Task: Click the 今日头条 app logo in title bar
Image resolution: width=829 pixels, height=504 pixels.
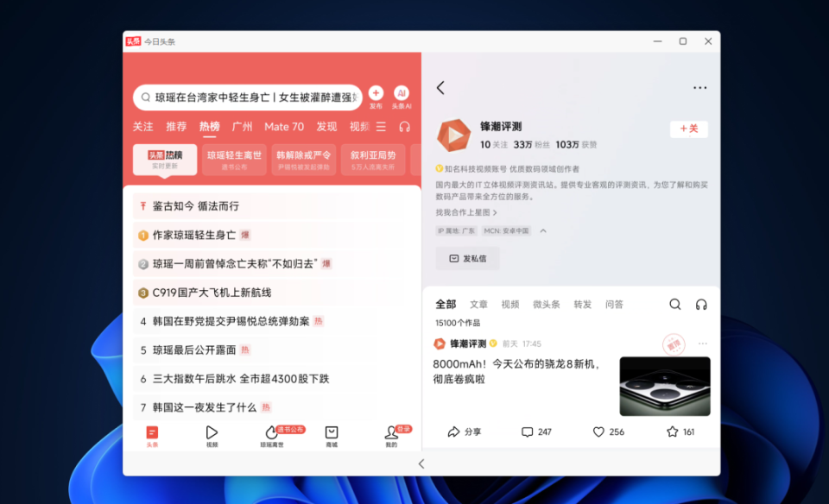Action: point(133,41)
